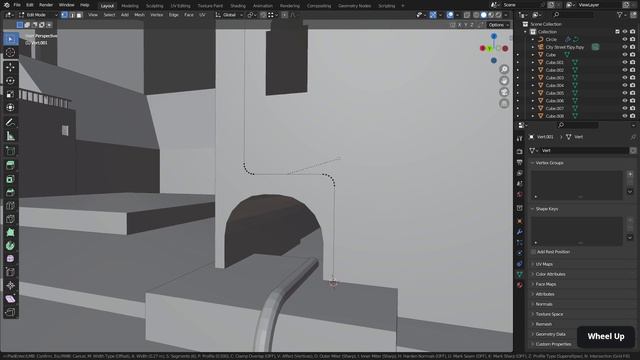Hide Cube.001 in viewport
Image resolution: width=640 pixels, height=360 pixels.
(x=625, y=62)
